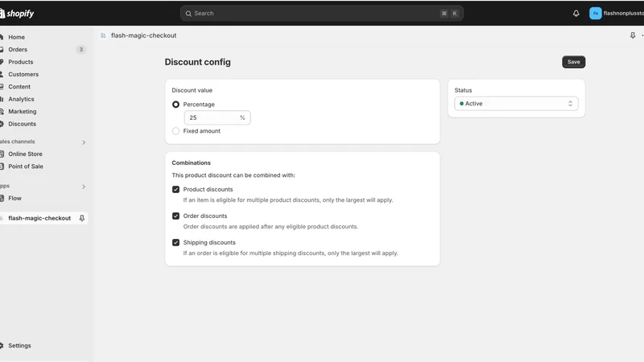644x362 pixels.
Task: Click the 'Sales channels' section label
Action: [17, 142]
